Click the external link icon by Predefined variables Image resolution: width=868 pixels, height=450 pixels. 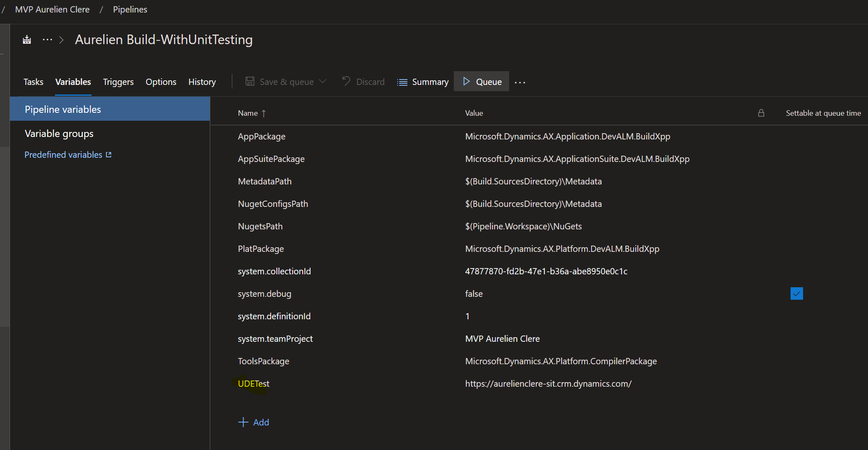(109, 154)
